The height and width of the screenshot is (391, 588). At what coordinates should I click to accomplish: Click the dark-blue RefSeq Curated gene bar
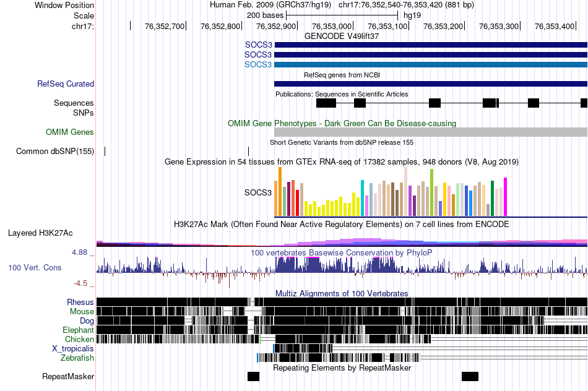pyautogui.click(x=431, y=84)
